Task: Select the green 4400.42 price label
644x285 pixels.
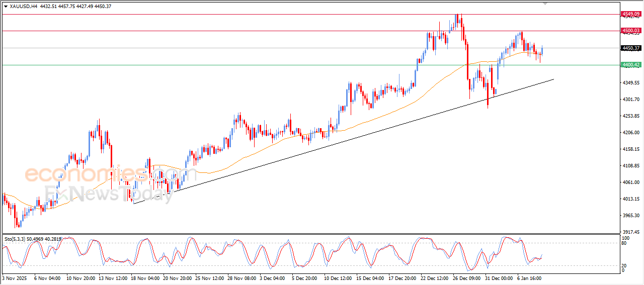Action: pyautogui.click(x=630, y=65)
